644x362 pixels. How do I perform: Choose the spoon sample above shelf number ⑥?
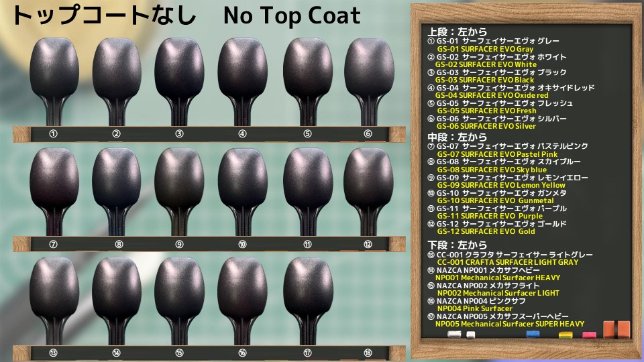click(369, 82)
